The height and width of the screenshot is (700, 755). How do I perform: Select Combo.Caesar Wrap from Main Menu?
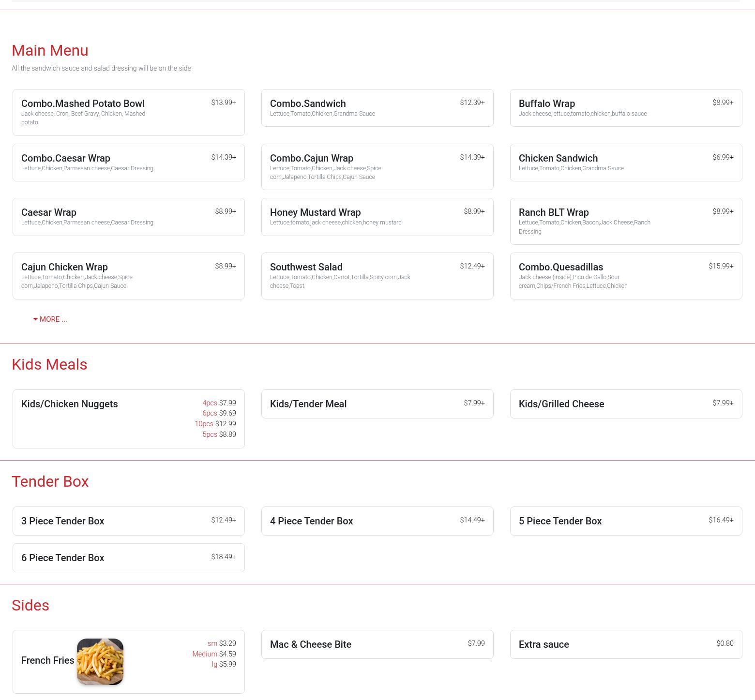coord(128,163)
